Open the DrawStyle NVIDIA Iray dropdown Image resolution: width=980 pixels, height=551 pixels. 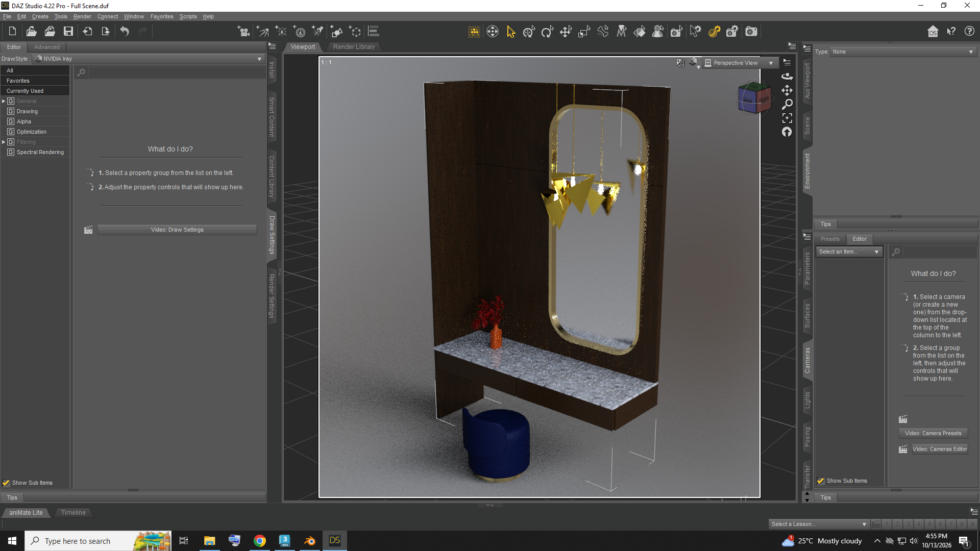tap(149, 59)
